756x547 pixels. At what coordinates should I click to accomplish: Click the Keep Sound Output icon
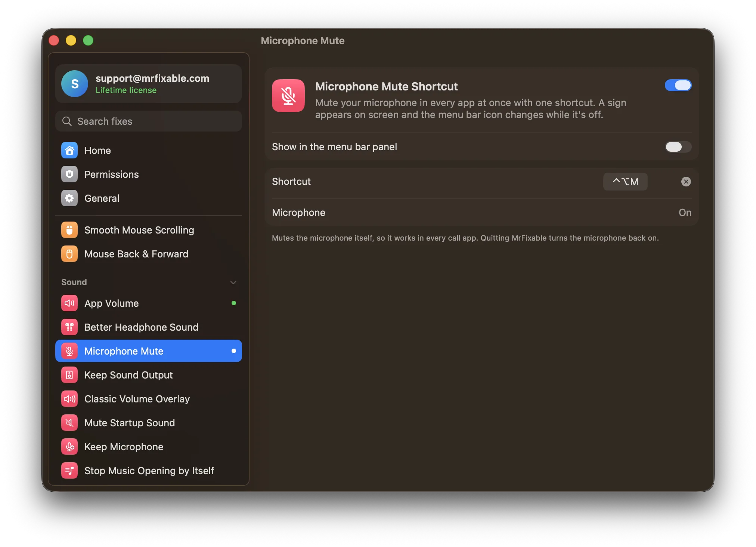69,375
